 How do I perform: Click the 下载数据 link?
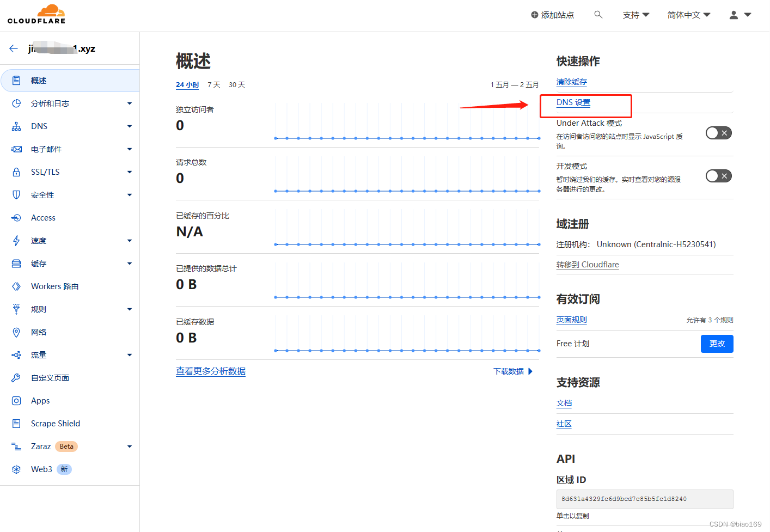(x=508, y=371)
